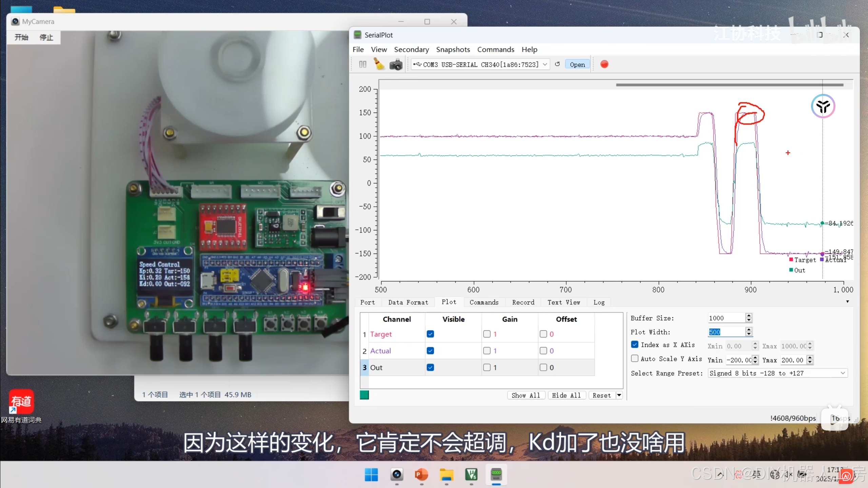Enable Auto Scale Y Axis checkbox
The image size is (868, 488).
pos(635,359)
